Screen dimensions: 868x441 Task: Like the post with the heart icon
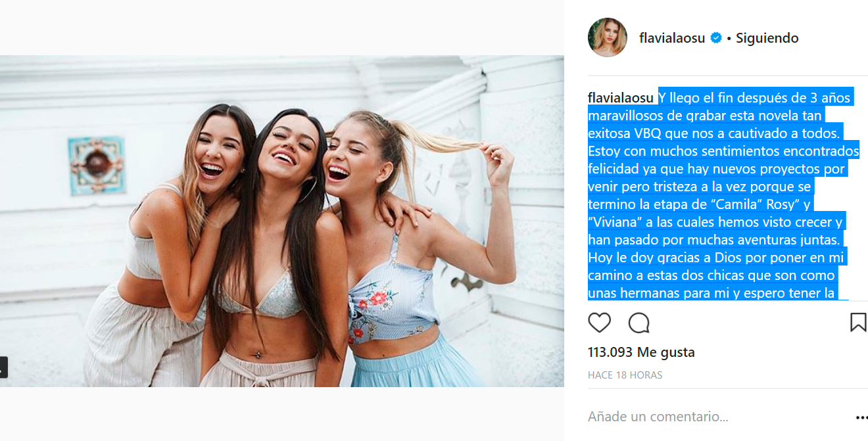coord(599,323)
